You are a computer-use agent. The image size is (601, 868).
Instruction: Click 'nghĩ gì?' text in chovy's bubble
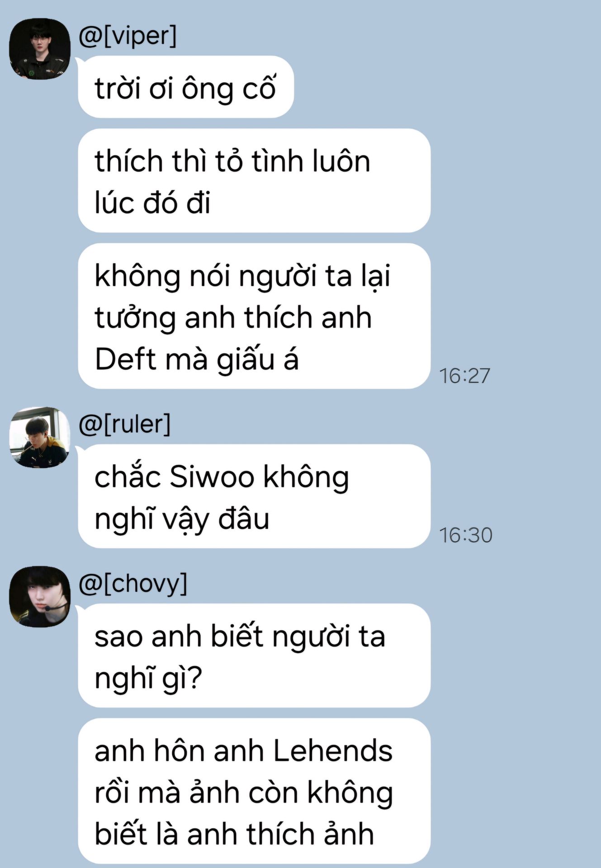click(x=148, y=679)
